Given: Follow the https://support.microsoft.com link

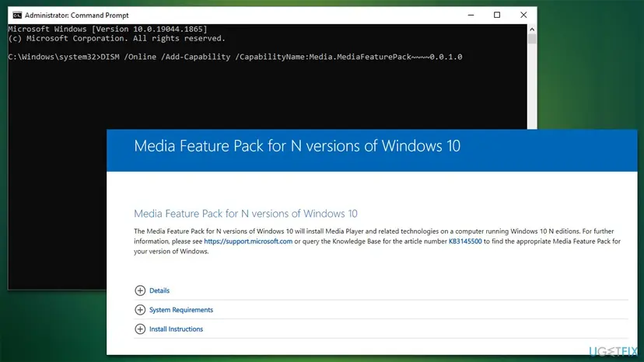Looking at the screenshot, I should 248,242.
